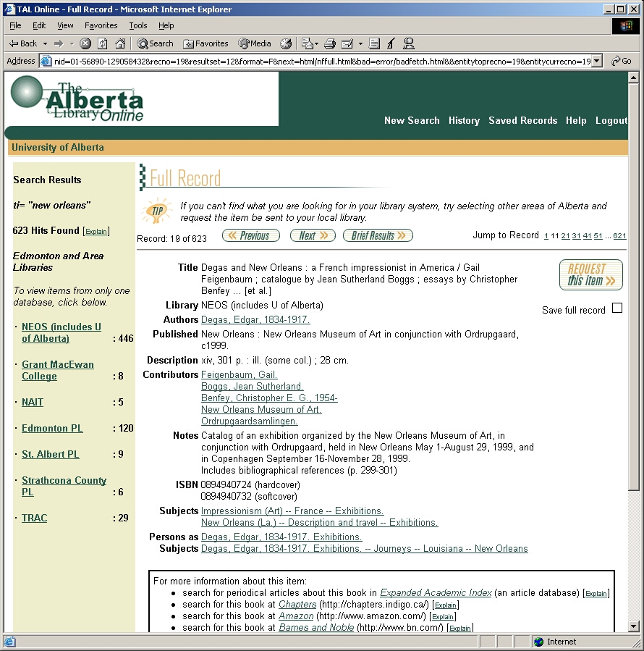
Task: Filter results by Grant MacEwan College
Action: [x=58, y=370]
